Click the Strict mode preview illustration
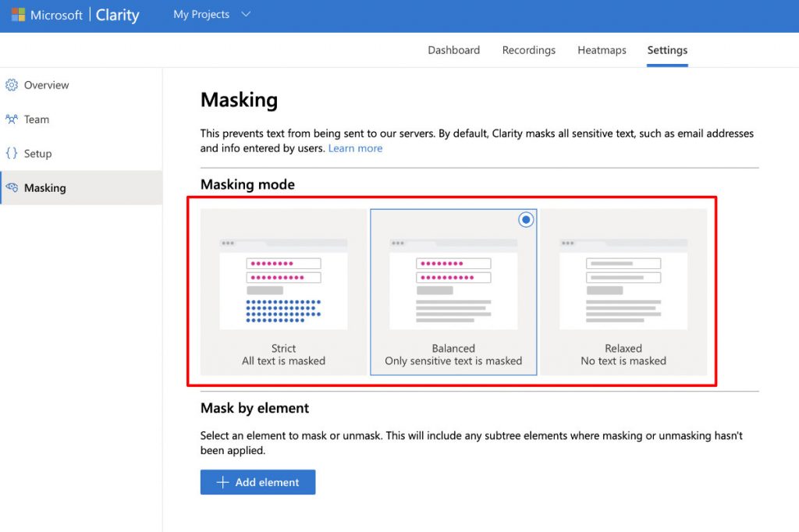The image size is (799, 532). point(283,284)
